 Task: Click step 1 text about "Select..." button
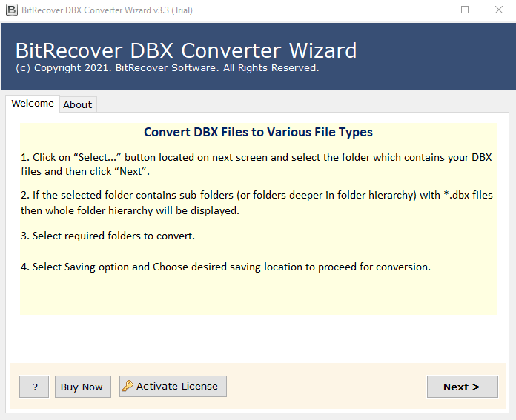(257, 164)
